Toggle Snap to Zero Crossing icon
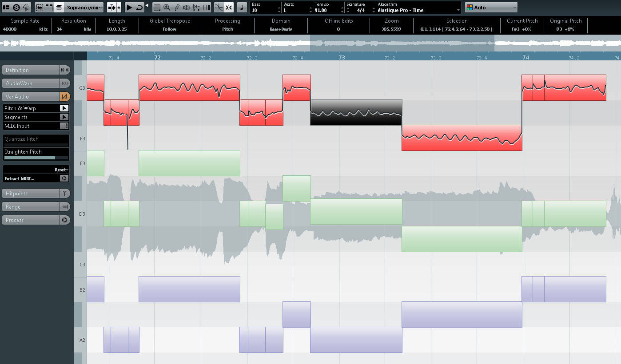 pos(219,7)
